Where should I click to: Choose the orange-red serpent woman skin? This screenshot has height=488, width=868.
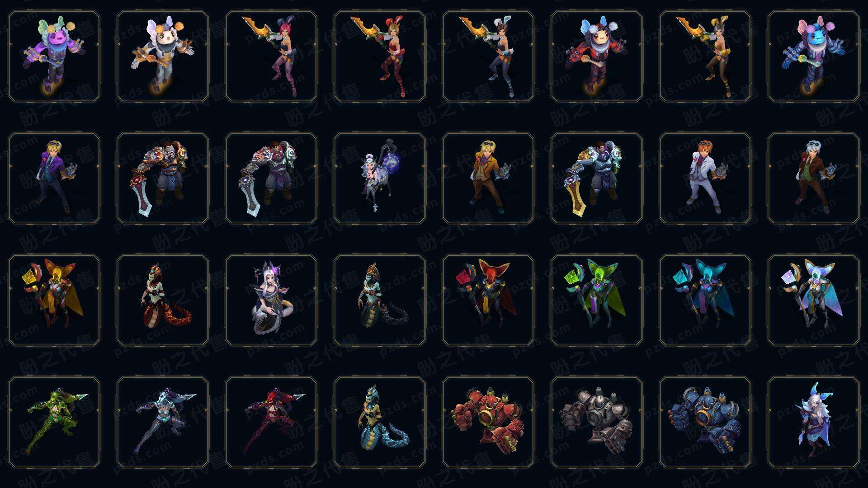pos(163,300)
